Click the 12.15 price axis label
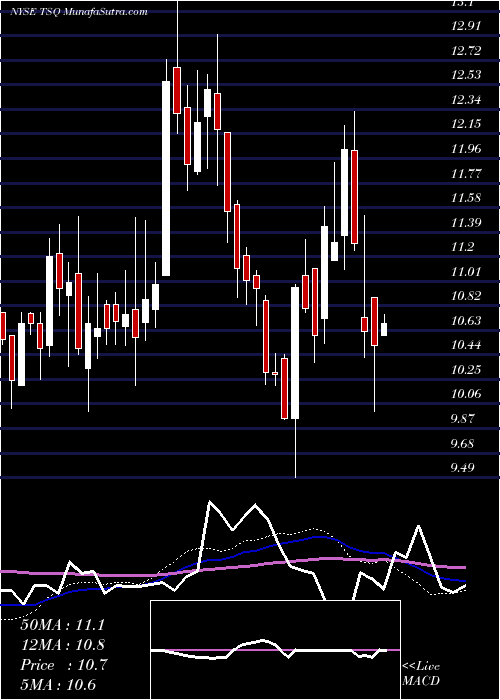The height and width of the screenshot is (700, 500). tap(466, 124)
